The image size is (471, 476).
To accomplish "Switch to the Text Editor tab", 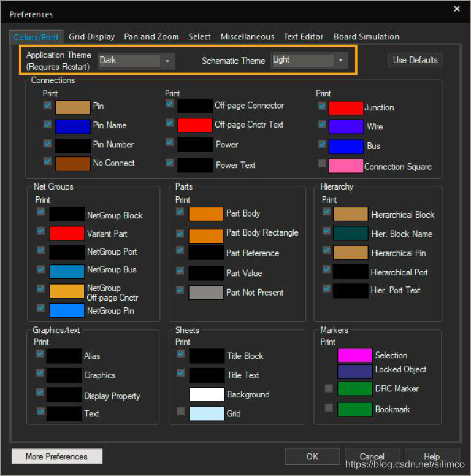I will 304,37.
